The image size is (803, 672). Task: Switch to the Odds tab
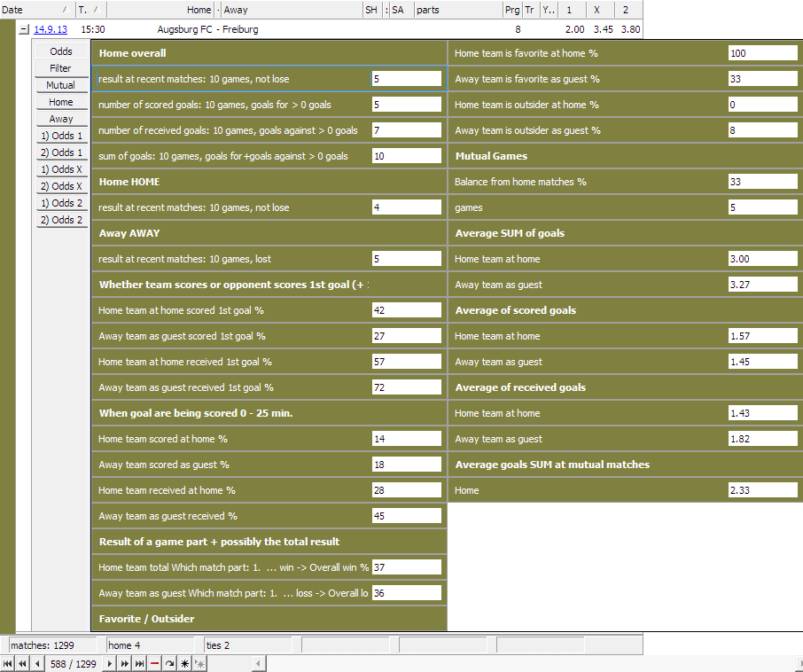click(61, 51)
